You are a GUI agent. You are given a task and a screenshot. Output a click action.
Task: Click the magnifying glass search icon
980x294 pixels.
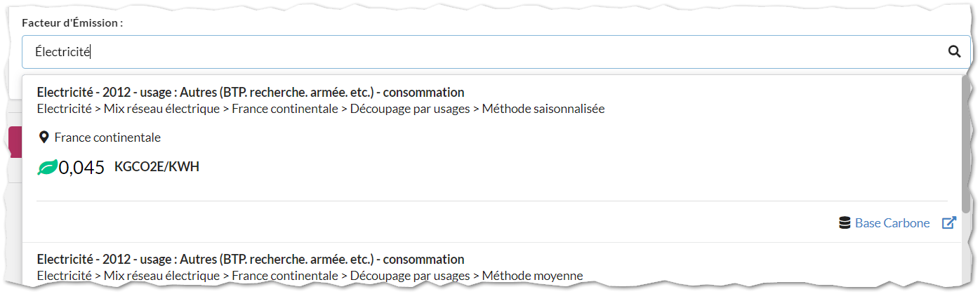coord(954,51)
